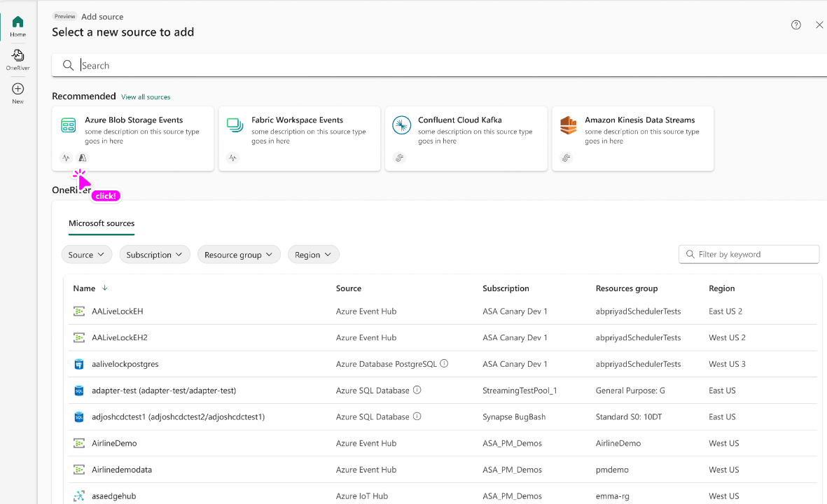Go to Home in the sidebar
Viewport: 827px width, 504px height.
18,27
